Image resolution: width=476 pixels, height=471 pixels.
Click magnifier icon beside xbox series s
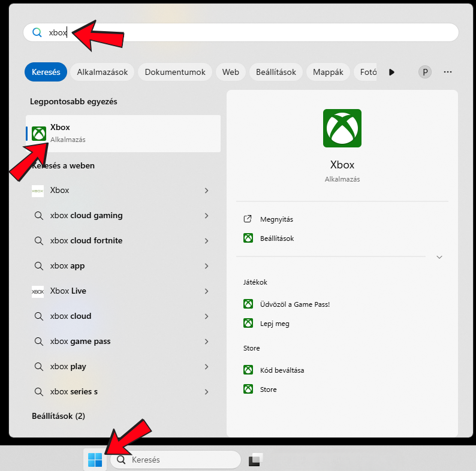pyautogui.click(x=38, y=392)
